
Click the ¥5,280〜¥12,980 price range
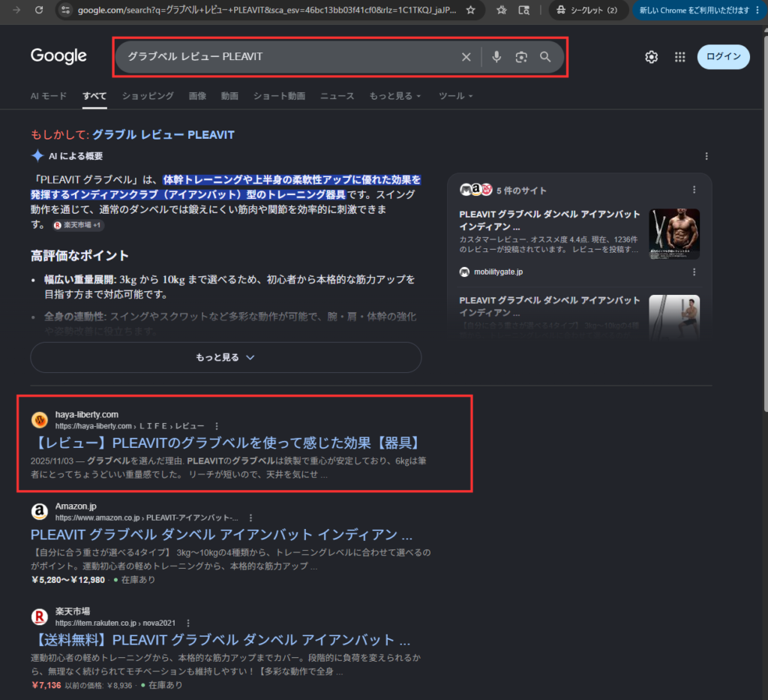tap(68, 580)
